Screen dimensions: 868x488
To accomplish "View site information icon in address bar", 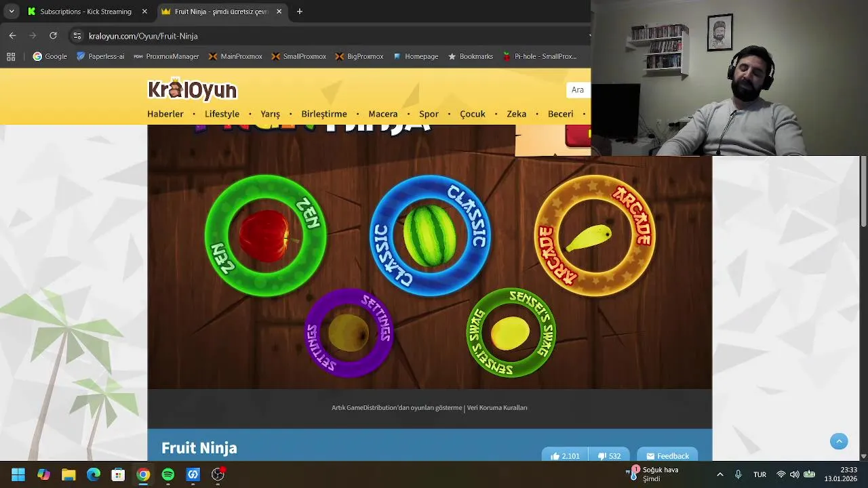I will 77,36.
